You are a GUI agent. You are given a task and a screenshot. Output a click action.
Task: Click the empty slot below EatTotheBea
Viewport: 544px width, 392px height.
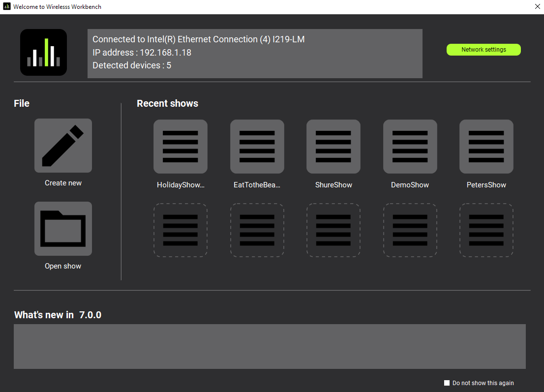tap(257, 230)
